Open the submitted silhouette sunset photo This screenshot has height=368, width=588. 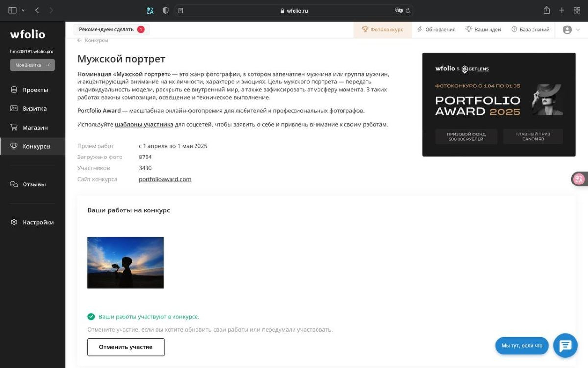point(125,263)
